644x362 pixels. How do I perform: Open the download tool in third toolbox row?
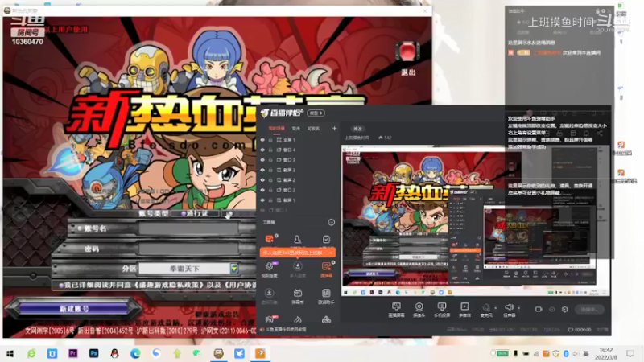pyautogui.click(x=270, y=295)
